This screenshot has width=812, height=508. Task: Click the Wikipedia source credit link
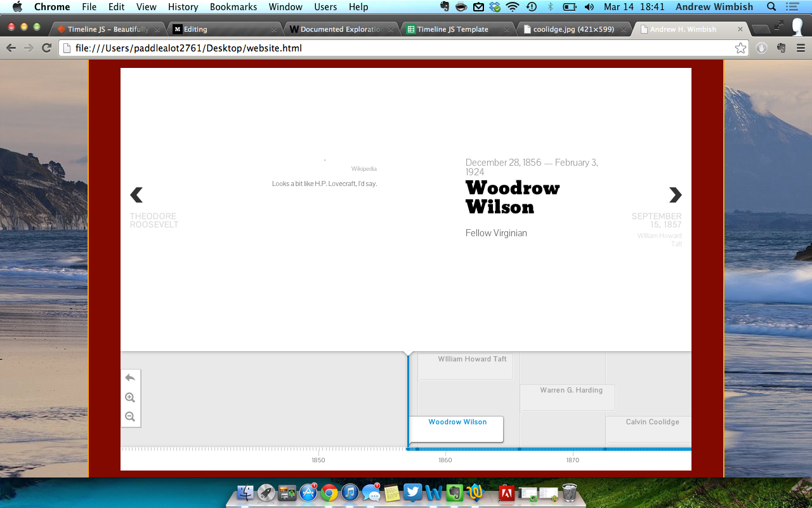coord(363,168)
